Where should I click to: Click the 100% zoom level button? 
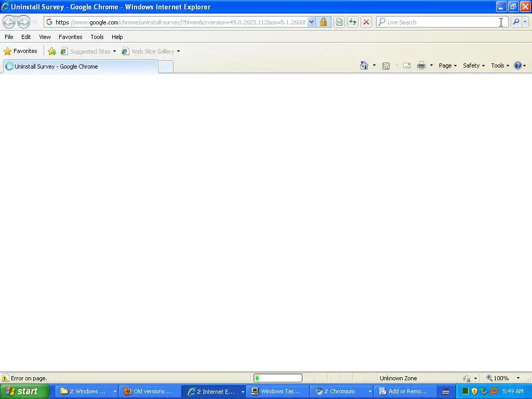click(498, 378)
